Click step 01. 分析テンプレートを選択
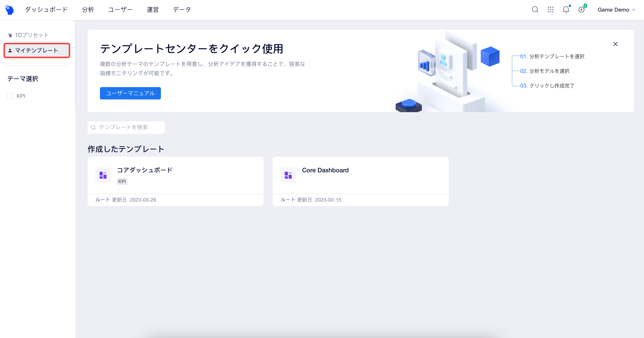The image size is (644, 338). pos(552,56)
